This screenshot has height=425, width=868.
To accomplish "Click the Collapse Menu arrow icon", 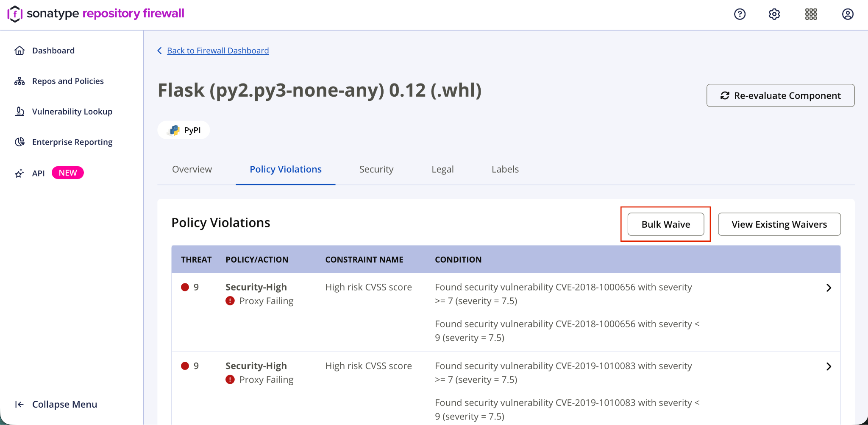I will pyautogui.click(x=19, y=404).
